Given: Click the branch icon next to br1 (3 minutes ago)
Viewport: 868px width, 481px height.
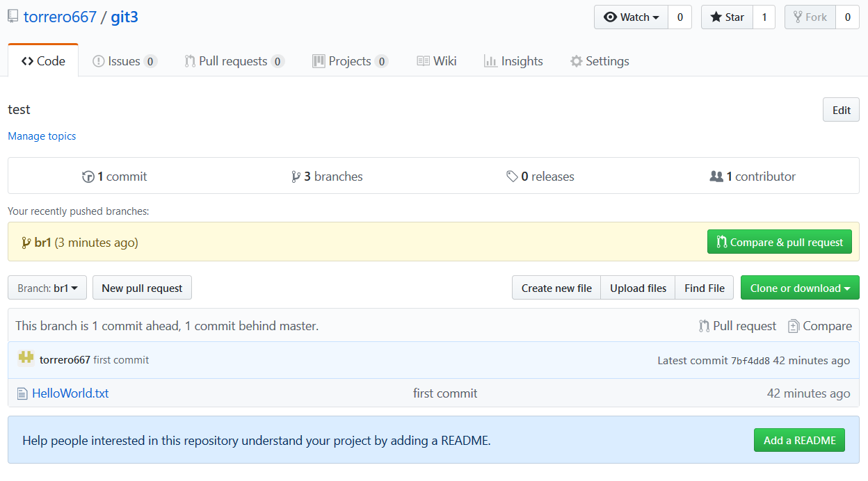Looking at the screenshot, I should pyautogui.click(x=26, y=243).
